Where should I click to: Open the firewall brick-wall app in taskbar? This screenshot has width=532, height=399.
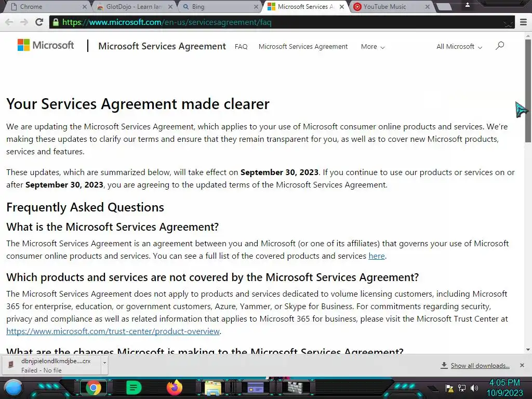click(x=295, y=387)
